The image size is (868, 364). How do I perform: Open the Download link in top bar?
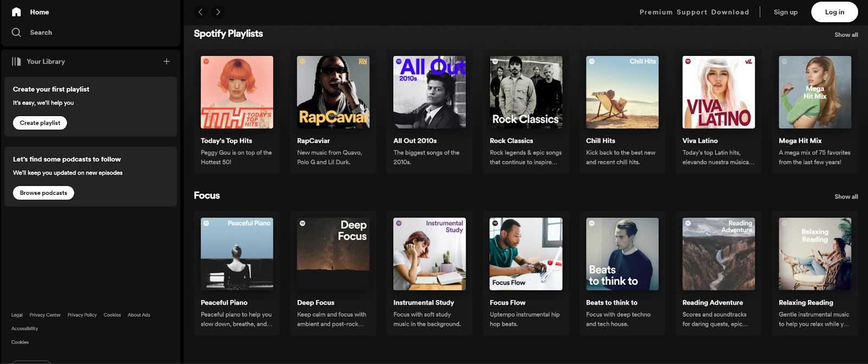730,12
